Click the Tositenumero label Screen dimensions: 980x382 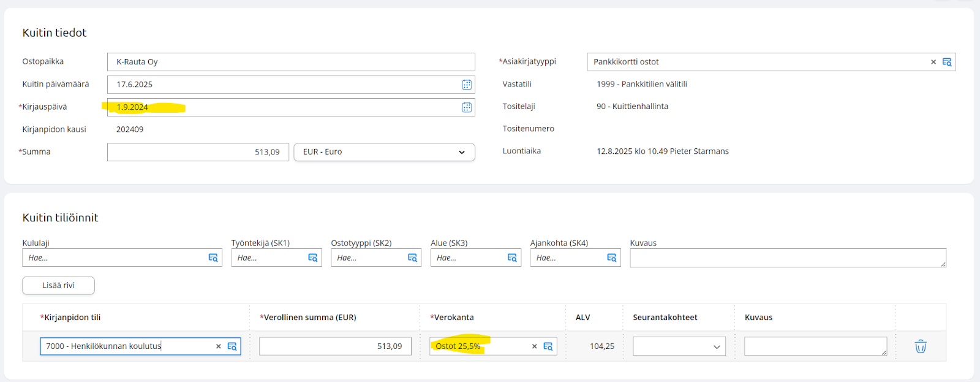coord(528,129)
